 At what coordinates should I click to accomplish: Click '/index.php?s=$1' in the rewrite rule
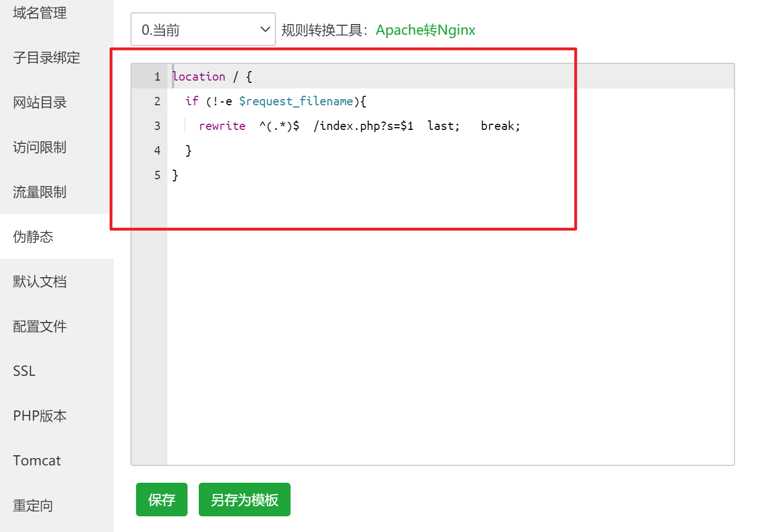(x=364, y=126)
